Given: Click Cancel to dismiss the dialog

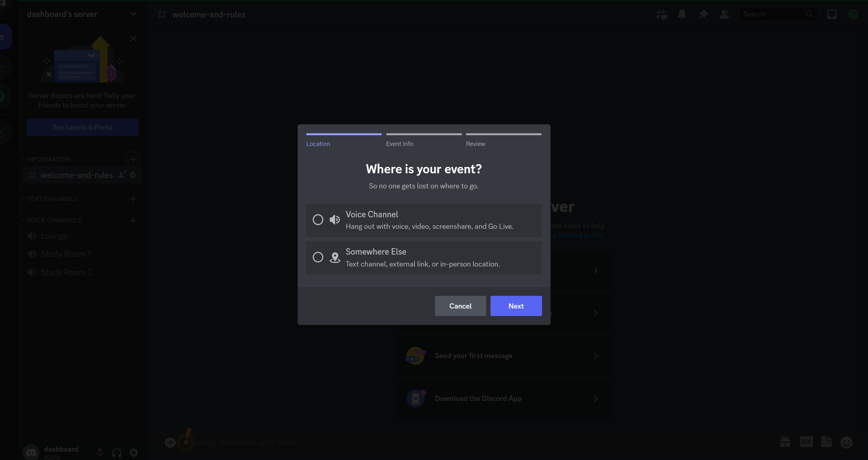Looking at the screenshot, I should (460, 305).
